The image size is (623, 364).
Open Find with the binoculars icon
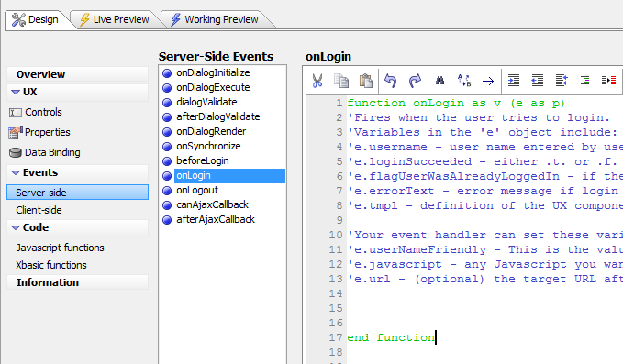tap(439, 81)
